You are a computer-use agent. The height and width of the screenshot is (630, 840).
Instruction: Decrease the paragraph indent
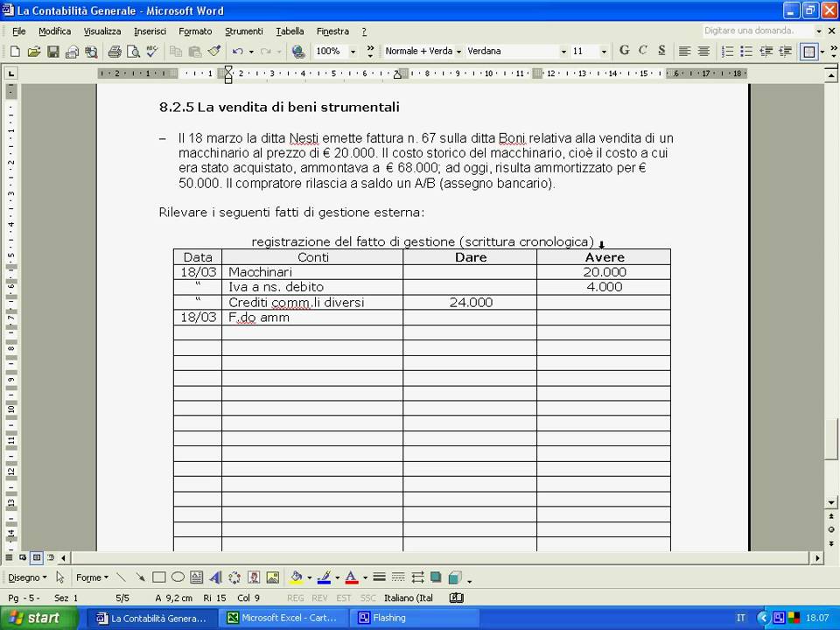tap(766, 52)
